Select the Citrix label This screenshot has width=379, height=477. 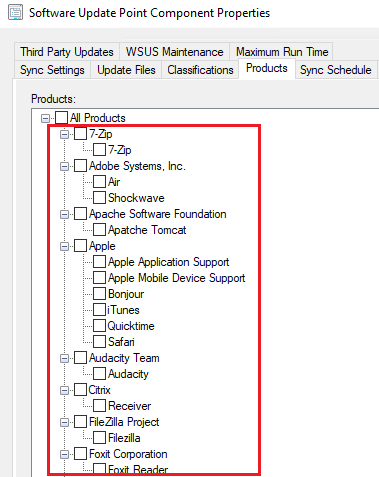tap(99, 390)
